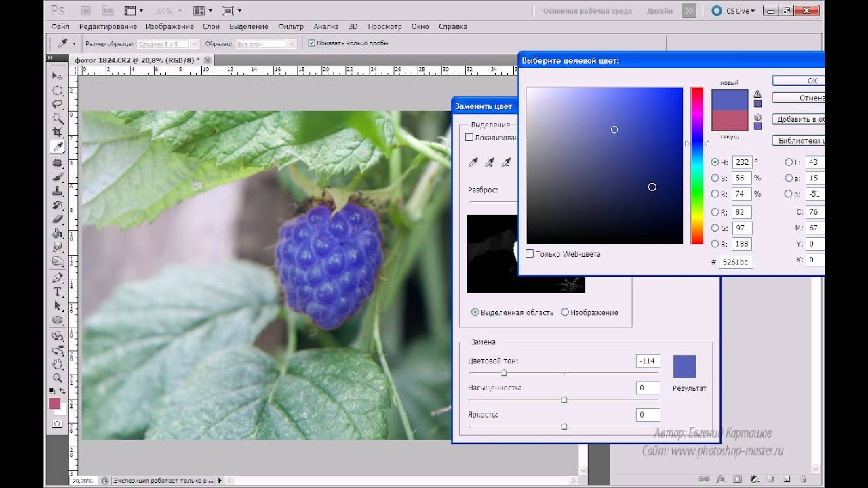Select the Type tool
Viewport: 868px width, 488px height.
(58, 291)
